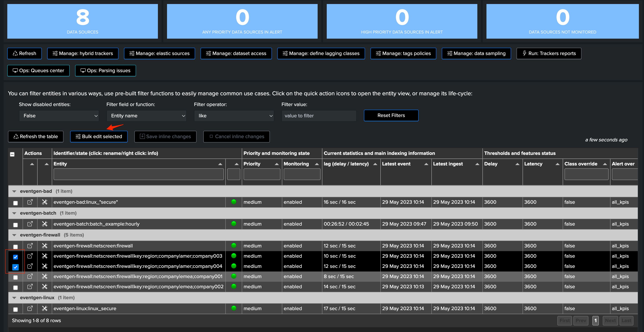Click green status dot of eventgen-bad:linux_"secure"
Viewport: 644px width, 332px height.
[x=234, y=202]
